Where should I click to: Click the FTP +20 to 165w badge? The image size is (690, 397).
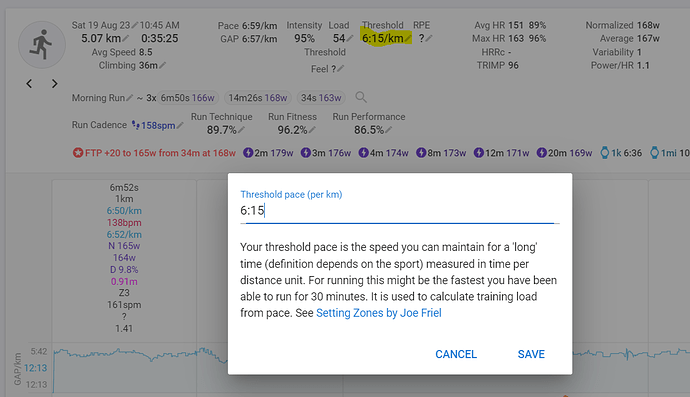click(154, 153)
